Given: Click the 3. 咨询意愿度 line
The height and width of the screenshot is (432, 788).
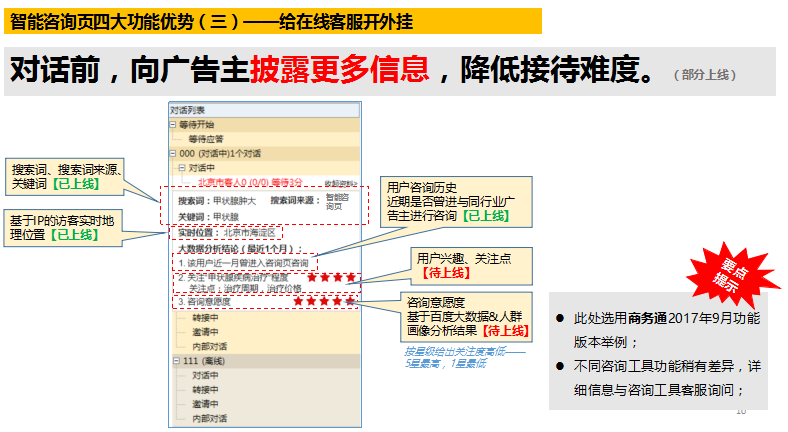Looking at the screenshot, I should [x=204, y=301].
